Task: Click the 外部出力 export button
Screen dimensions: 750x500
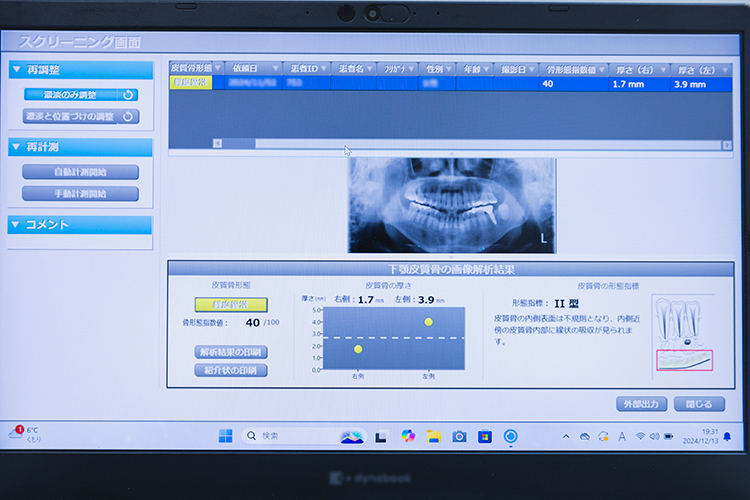Action: [x=641, y=404]
